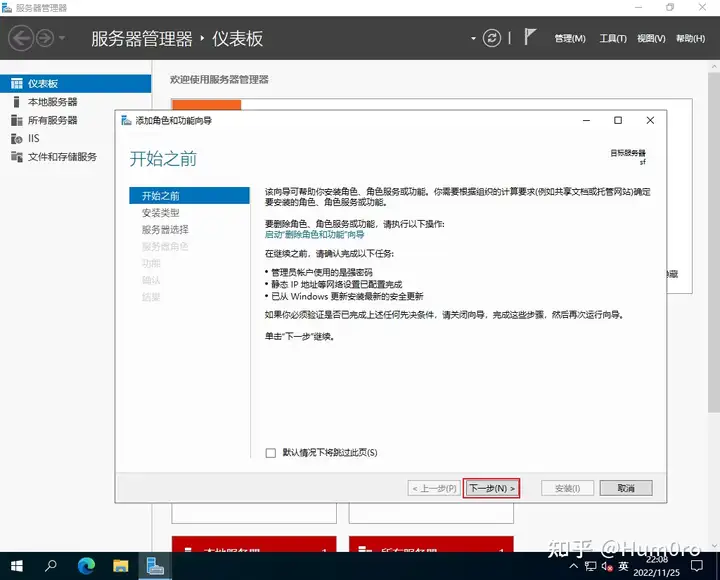The height and width of the screenshot is (580, 720).
Task: Launch Microsoft Edge from the taskbar
Action: 86,566
